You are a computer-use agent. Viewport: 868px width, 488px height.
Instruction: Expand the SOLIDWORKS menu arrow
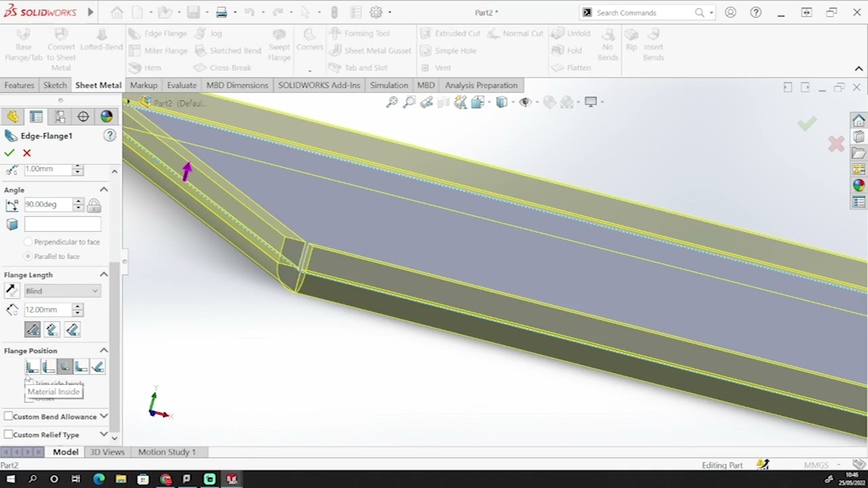91,12
